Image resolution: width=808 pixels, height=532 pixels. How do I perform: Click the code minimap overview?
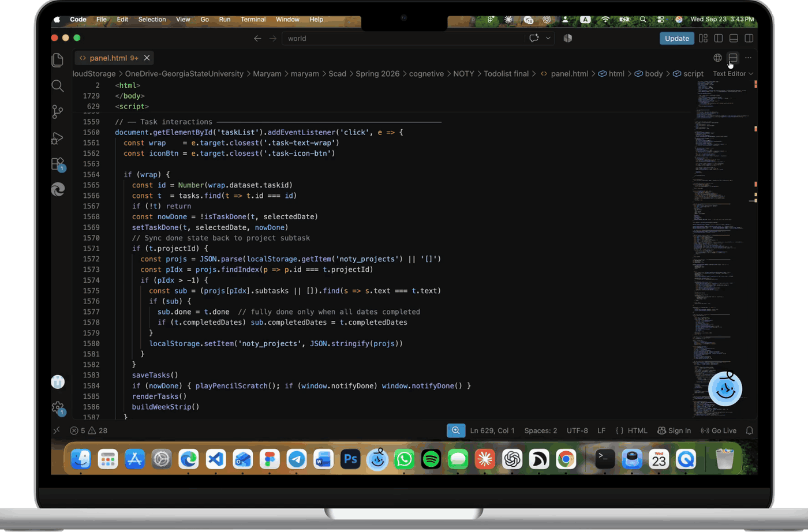721,248
